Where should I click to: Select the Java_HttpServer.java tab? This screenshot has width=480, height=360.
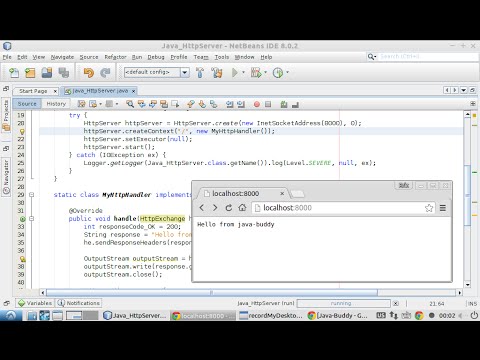click(100, 91)
